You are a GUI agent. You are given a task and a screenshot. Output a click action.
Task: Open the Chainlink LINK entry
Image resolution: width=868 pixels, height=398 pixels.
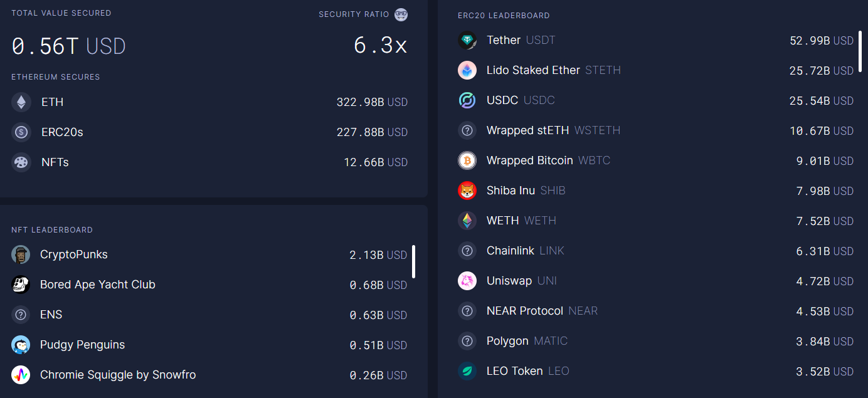(510, 251)
